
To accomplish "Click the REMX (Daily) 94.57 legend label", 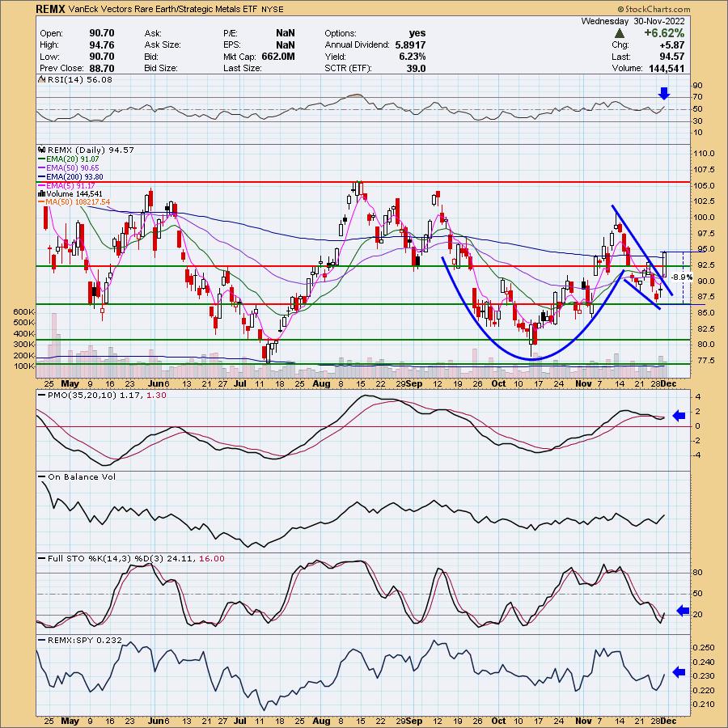I will 91,150.
